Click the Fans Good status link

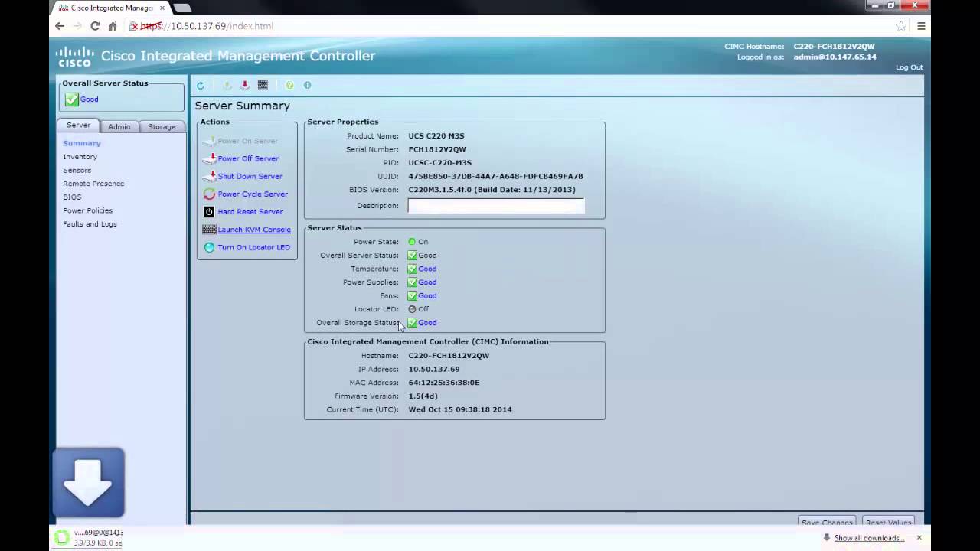pos(427,295)
